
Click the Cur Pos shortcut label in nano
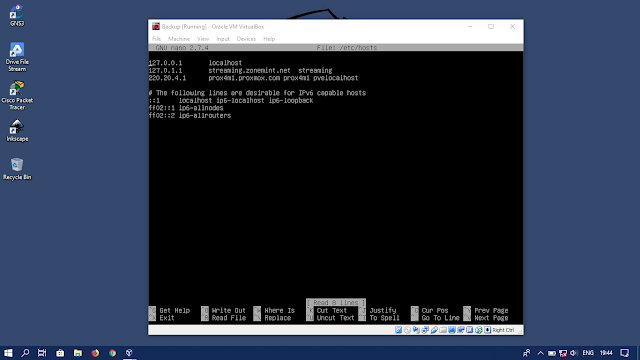pyautogui.click(x=435, y=311)
